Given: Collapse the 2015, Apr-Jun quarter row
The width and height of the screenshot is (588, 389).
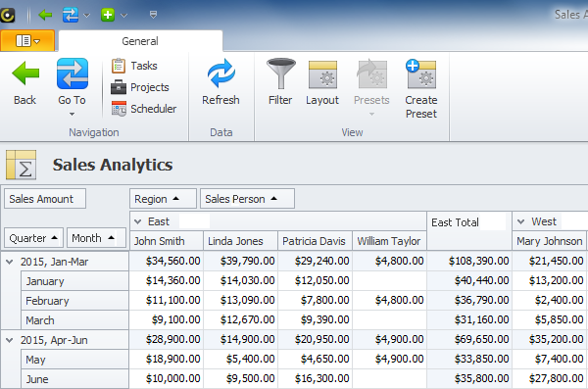Looking at the screenshot, I should click(10, 340).
